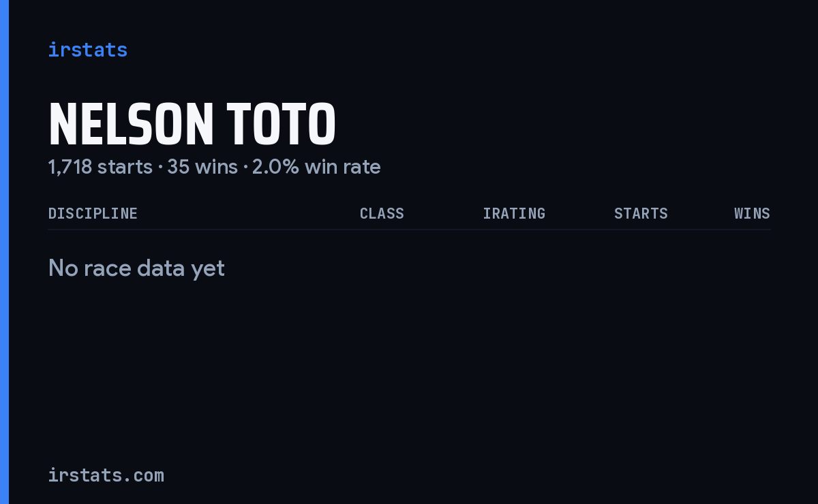Click the dot separator before win rate

245,168
